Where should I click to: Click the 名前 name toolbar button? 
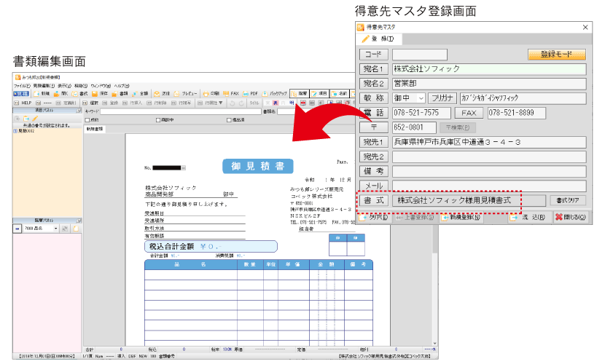click(x=339, y=94)
